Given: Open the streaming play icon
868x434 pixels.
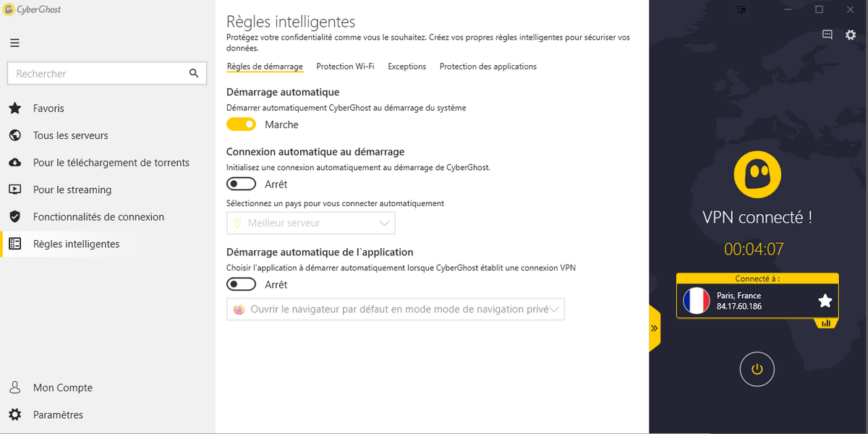Looking at the screenshot, I should [x=14, y=190].
